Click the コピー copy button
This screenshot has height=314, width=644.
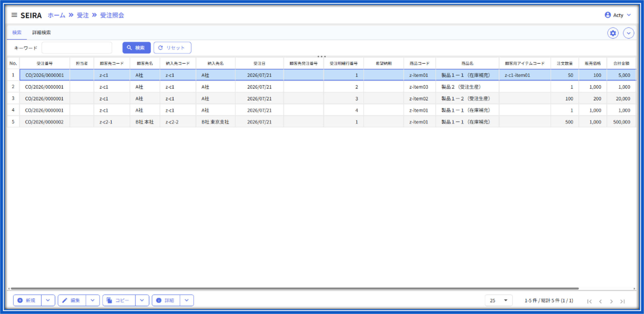click(x=119, y=300)
